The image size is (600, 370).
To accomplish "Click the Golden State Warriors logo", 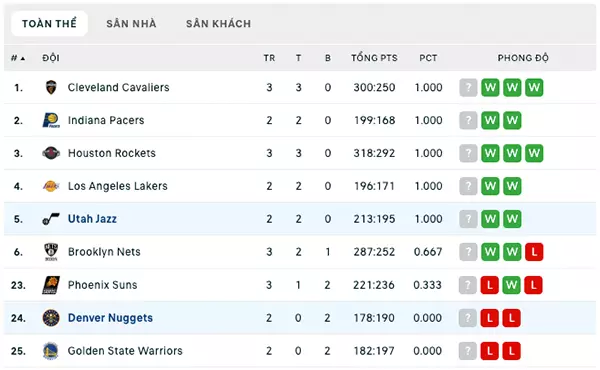I will point(51,351).
